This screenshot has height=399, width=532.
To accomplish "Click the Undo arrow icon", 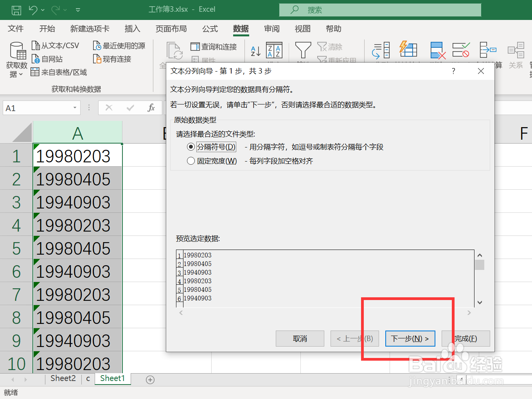I will click(x=33, y=10).
